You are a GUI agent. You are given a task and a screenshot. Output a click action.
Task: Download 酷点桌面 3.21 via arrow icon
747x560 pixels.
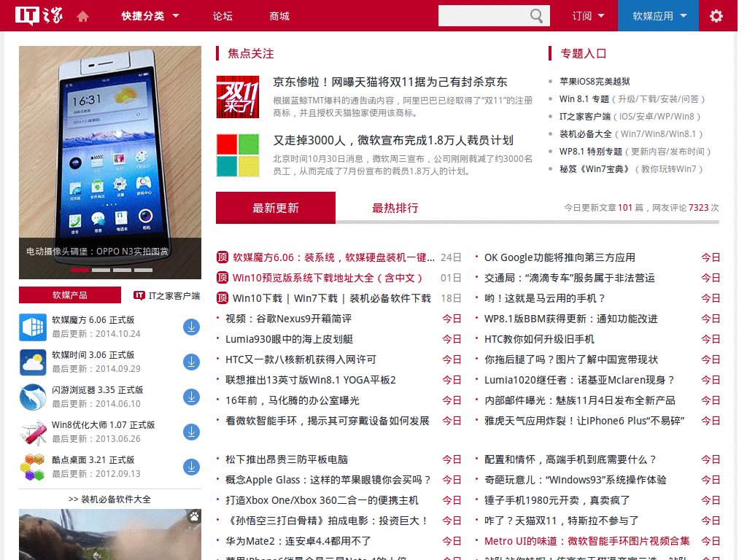click(x=192, y=467)
